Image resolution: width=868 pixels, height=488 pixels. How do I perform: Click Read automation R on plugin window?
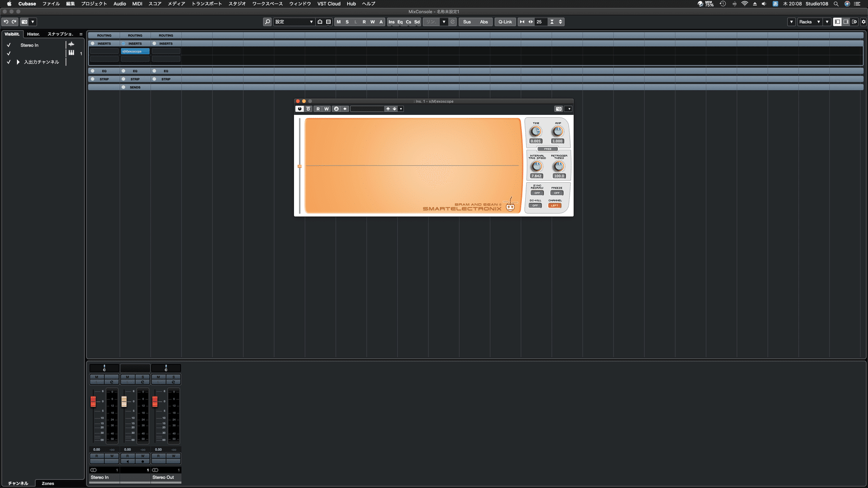point(318,109)
